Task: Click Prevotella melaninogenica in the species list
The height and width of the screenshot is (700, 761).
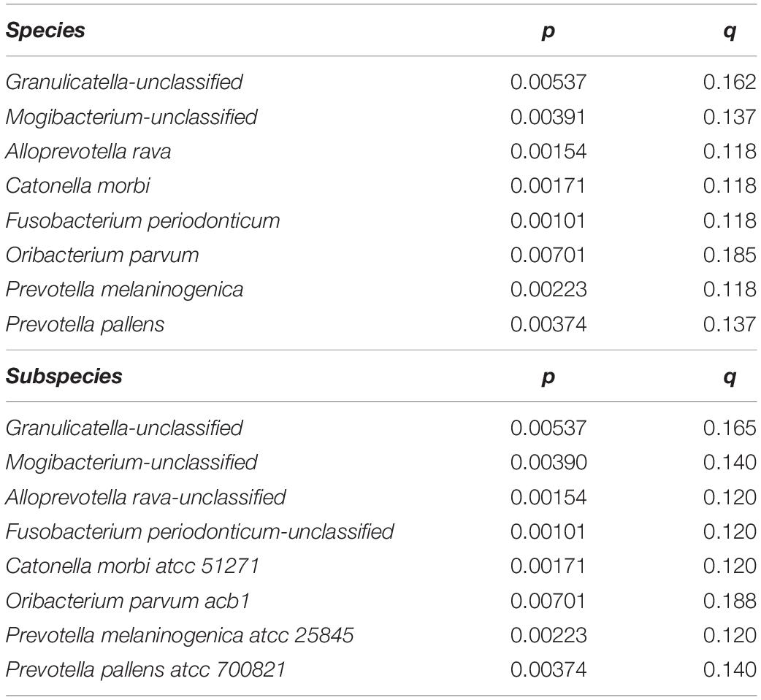Action: pyautogui.click(x=124, y=290)
